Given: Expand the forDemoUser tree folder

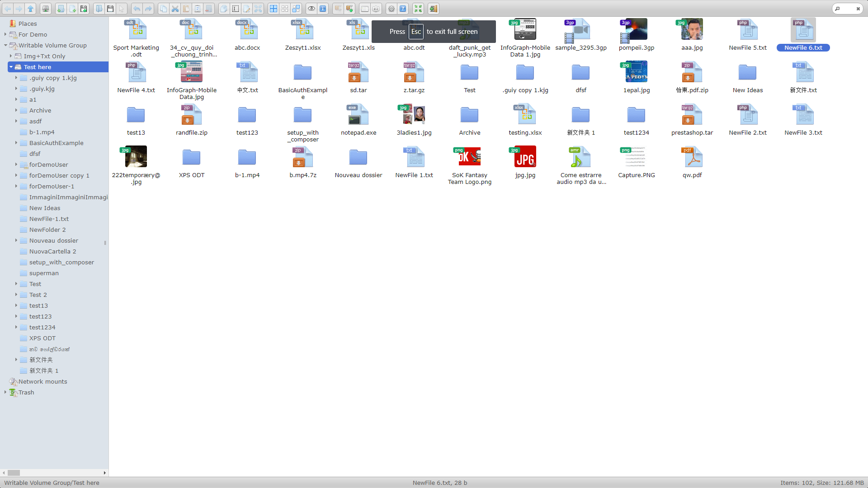Looking at the screenshot, I should point(16,164).
